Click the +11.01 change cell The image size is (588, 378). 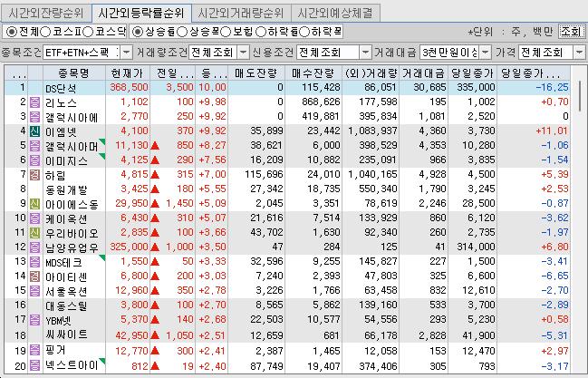tap(553, 131)
